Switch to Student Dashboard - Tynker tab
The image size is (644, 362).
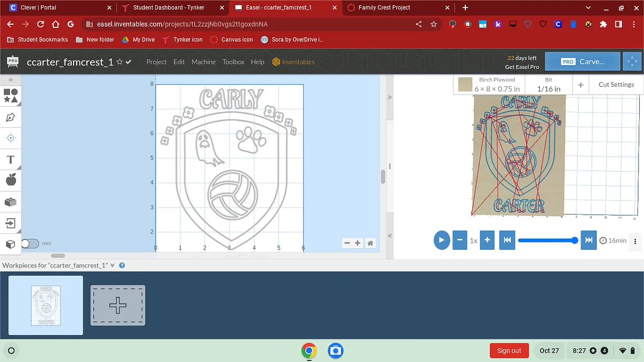[169, 8]
